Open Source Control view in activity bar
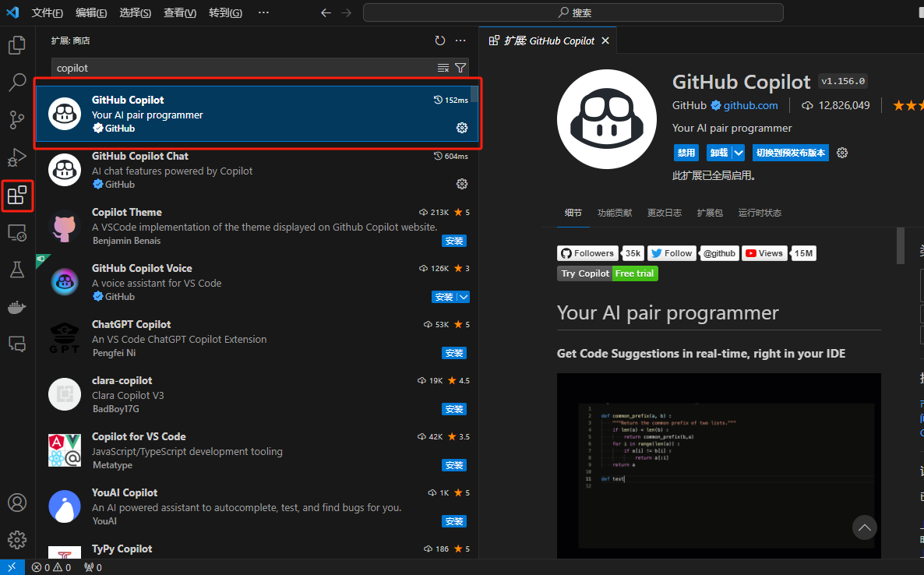The height and width of the screenshot is (575, 924). coord(17,120)
